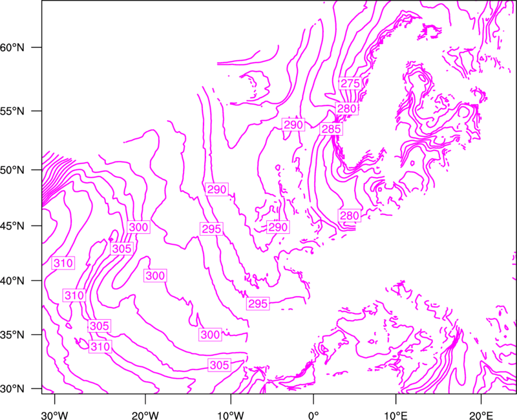This screenshot has height=420, width=517.
Task: Select the 45°N latitude axis label
Action: pos(12,226)
